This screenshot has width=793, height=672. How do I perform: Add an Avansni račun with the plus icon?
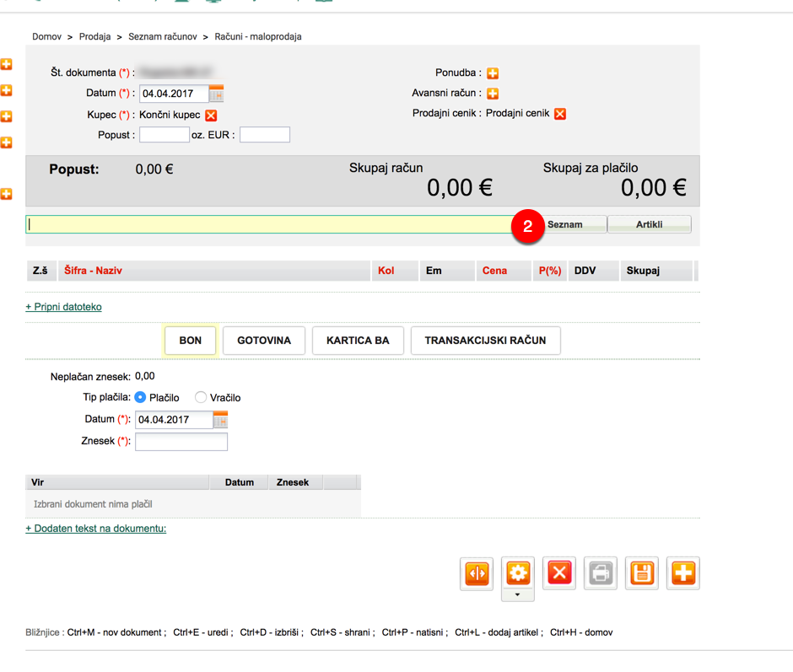[493, 94]
